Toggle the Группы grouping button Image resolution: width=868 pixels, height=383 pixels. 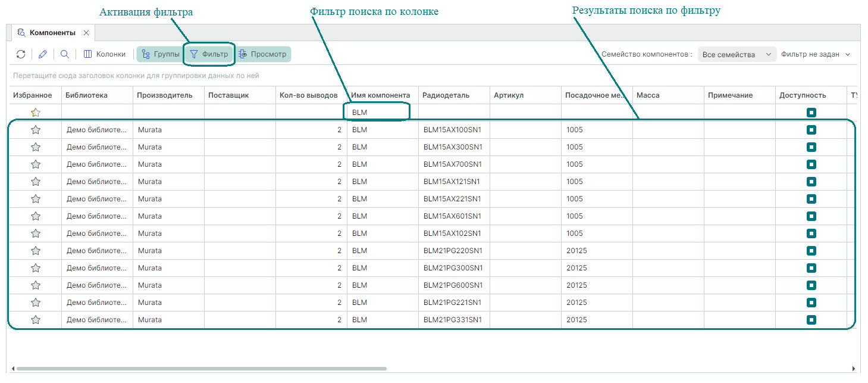(x=160, y=54)
